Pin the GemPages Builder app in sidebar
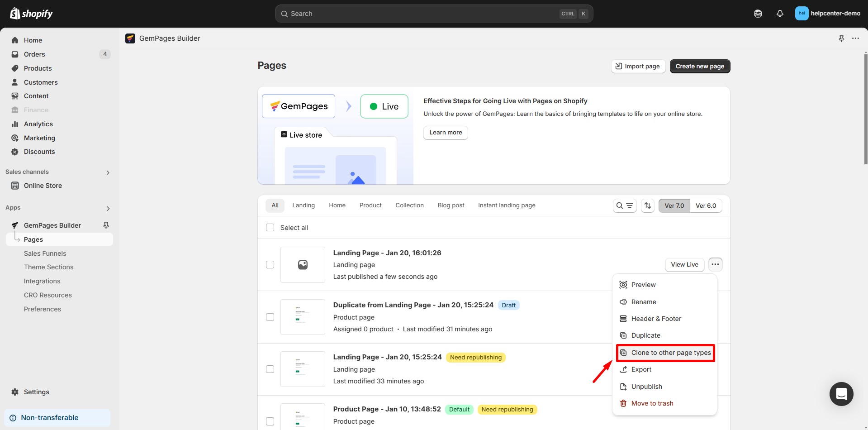The height and width of the screenshot is (430, 868). pos(105,225)
